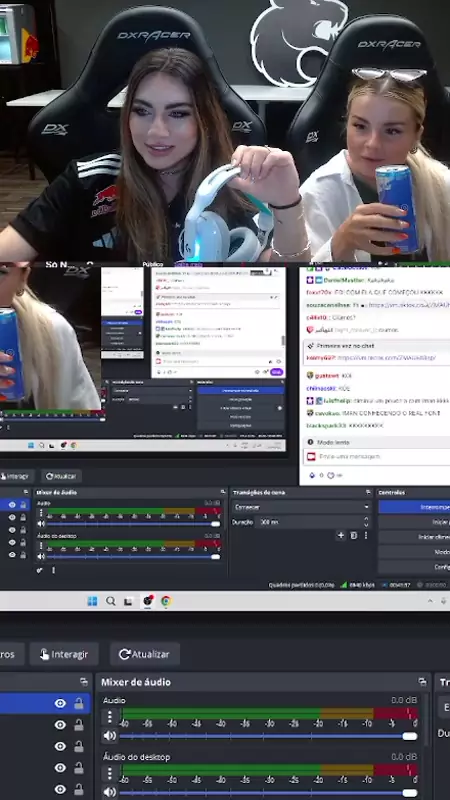
Task: Click the Duração 300 ms field
Action: click(311, 522)
